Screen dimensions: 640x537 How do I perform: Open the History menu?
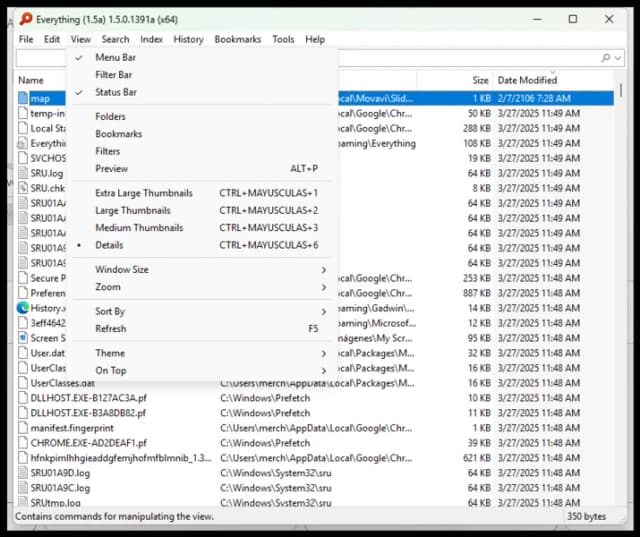tap(188, 40)
